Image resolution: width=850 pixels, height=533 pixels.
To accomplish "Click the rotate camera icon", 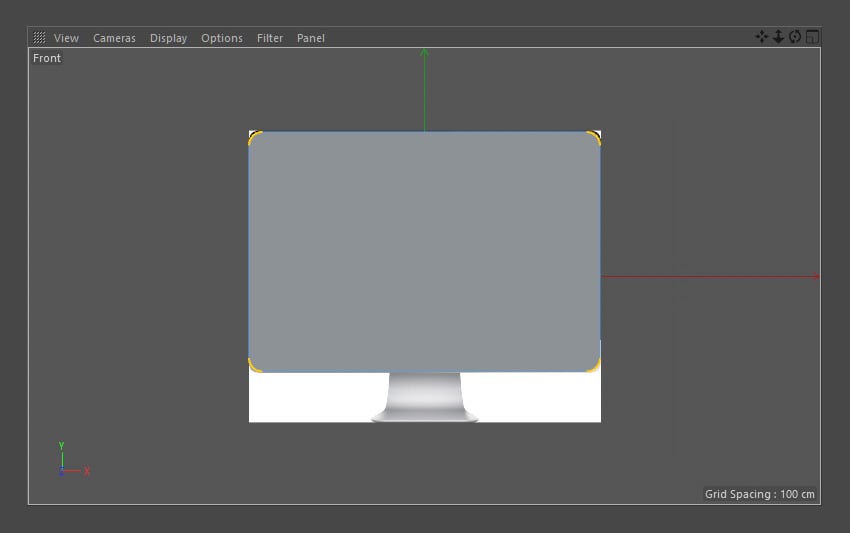I will coord(795,37).
